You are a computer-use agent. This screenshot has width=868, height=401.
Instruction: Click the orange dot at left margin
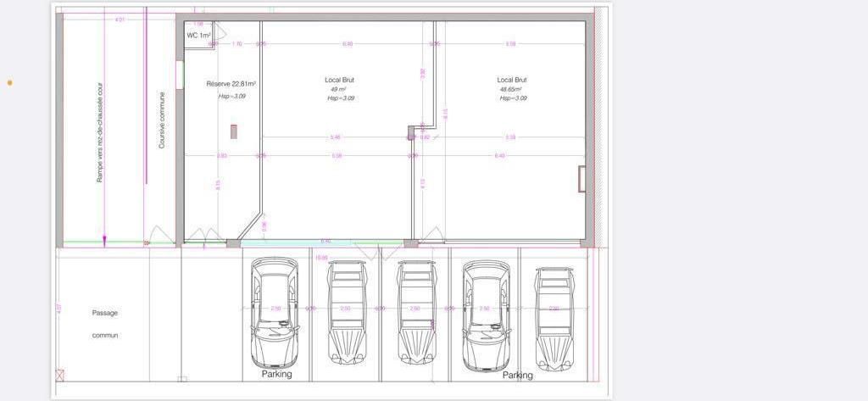pos(10,82)
